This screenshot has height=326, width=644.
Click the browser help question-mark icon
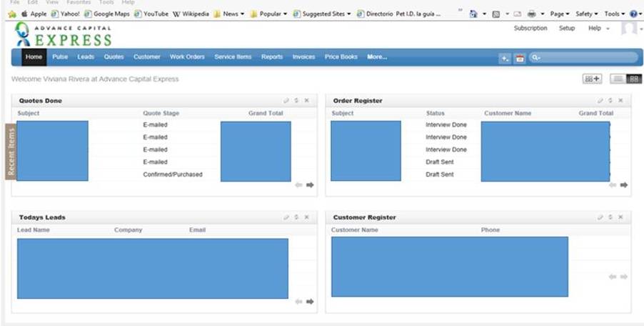[x=633, y=14]
